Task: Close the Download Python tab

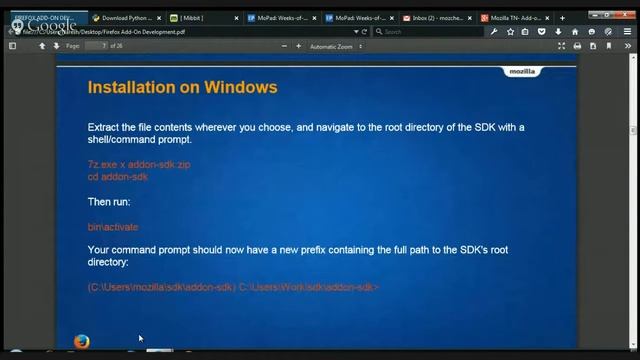Action: (159, 18)
